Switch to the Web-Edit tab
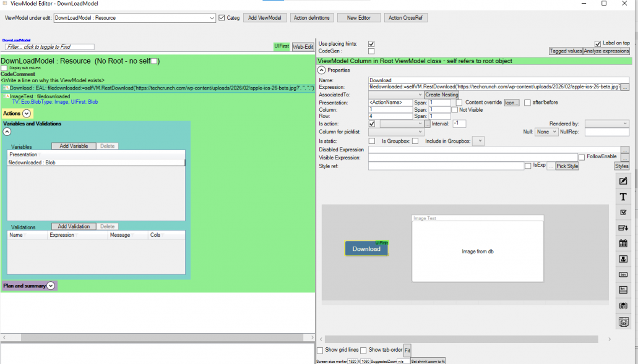 [x=303, y=46]
